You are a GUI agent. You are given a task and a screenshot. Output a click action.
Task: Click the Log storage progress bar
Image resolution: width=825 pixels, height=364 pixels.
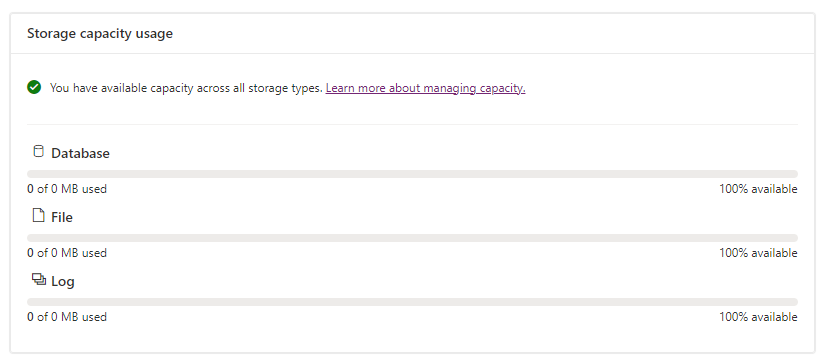tap(412, 302)
